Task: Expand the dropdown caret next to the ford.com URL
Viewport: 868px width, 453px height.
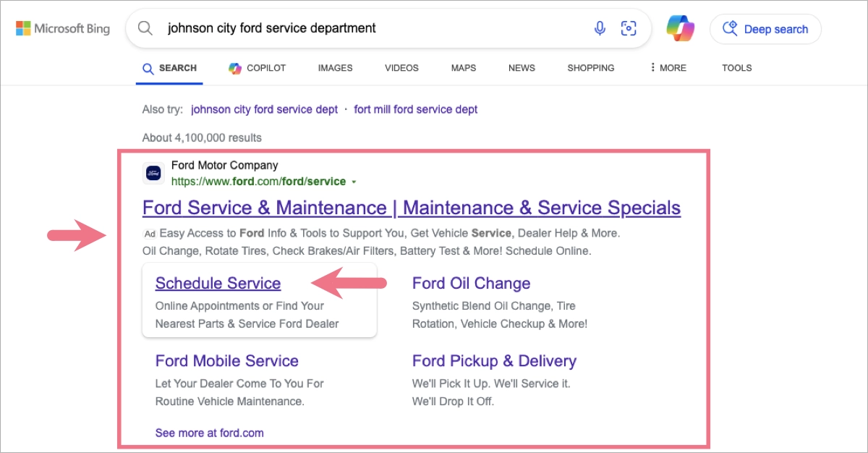Action: click(354, 182)
